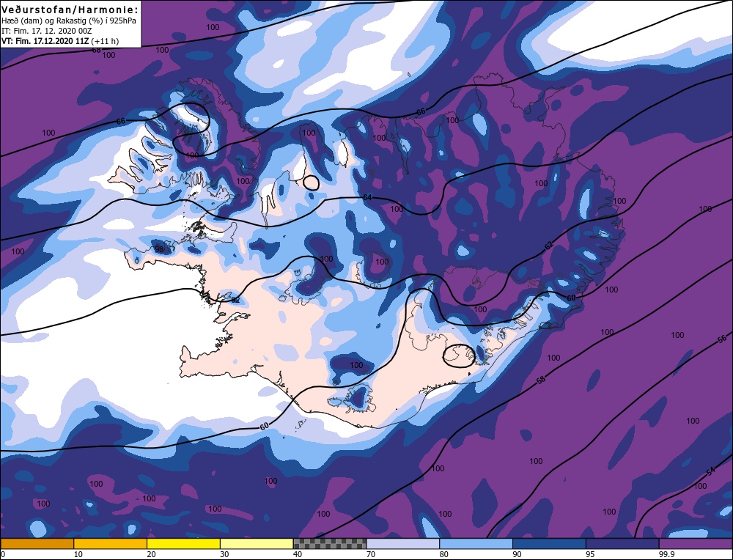Click the 'Veðurstofan/Harmonie:' title text
Viewport: 733px width, 560px height.
point(70,10)
